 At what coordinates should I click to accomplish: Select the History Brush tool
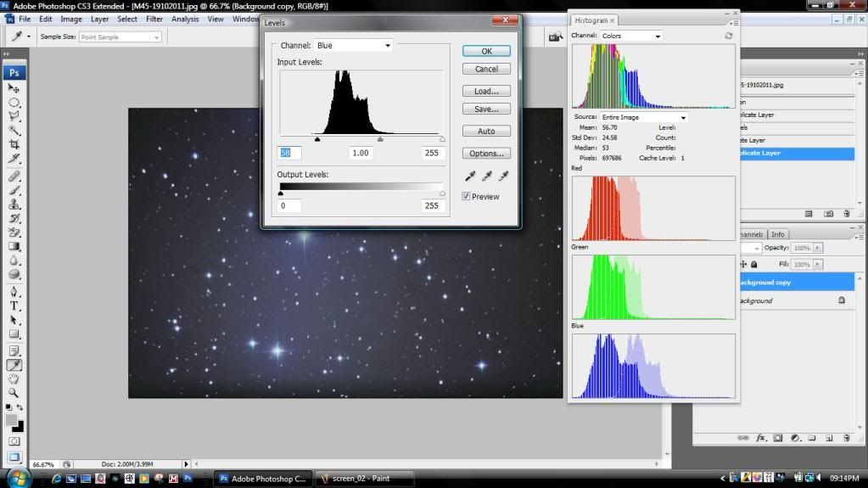point(14,218)
